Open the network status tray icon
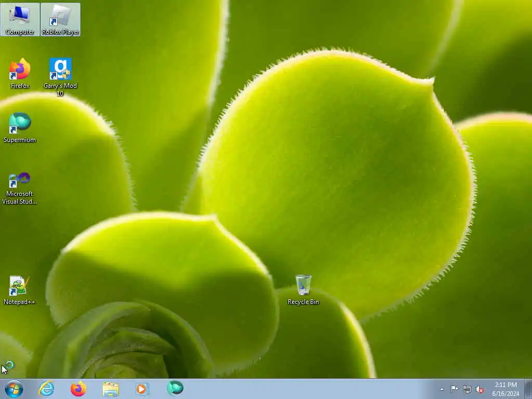 (467, 390)
